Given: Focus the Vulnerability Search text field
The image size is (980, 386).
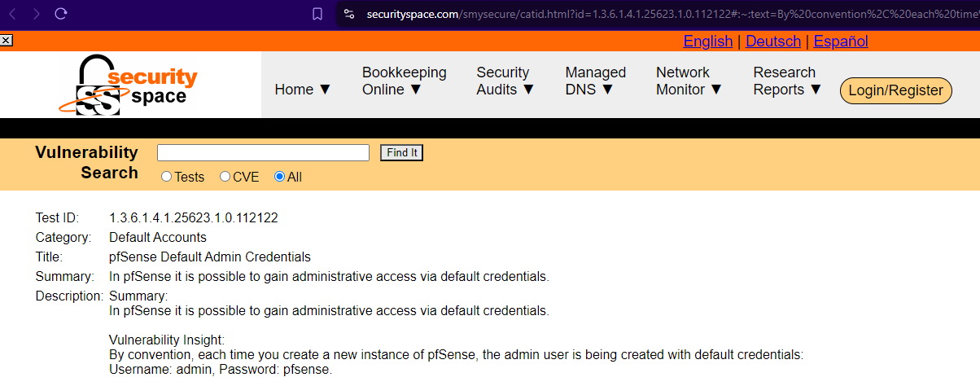Looking at the screenshot, I should tap(263, 153).
